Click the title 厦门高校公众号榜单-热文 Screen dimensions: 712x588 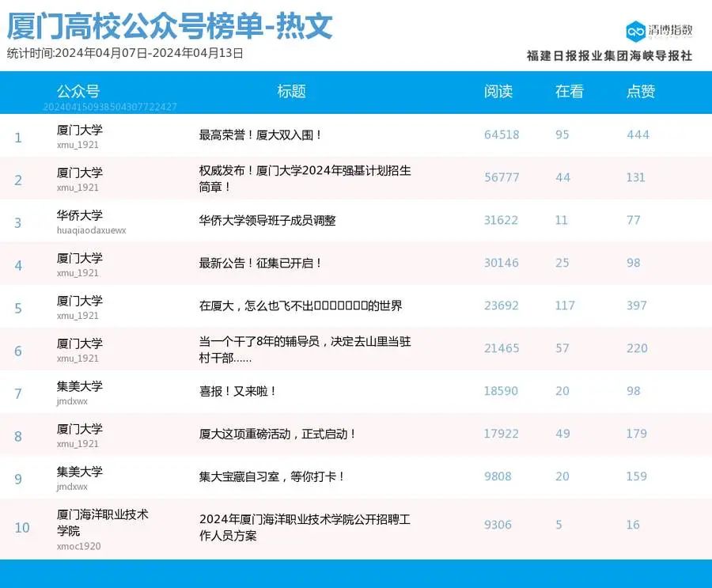pyautogui.click(x=170, y=26)
